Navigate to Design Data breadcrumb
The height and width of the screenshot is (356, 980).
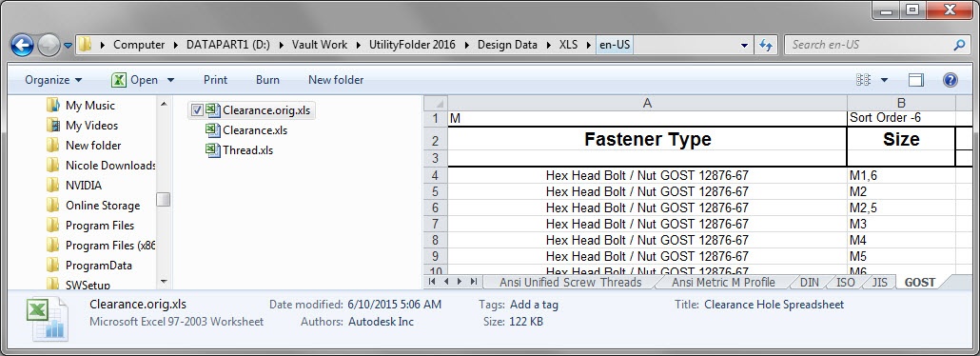coord(507,45)
